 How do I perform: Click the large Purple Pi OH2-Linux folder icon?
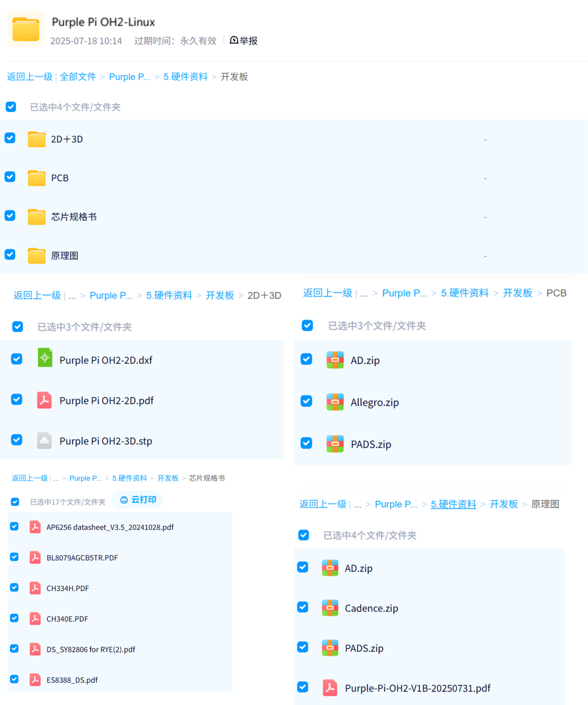[26, 29]
